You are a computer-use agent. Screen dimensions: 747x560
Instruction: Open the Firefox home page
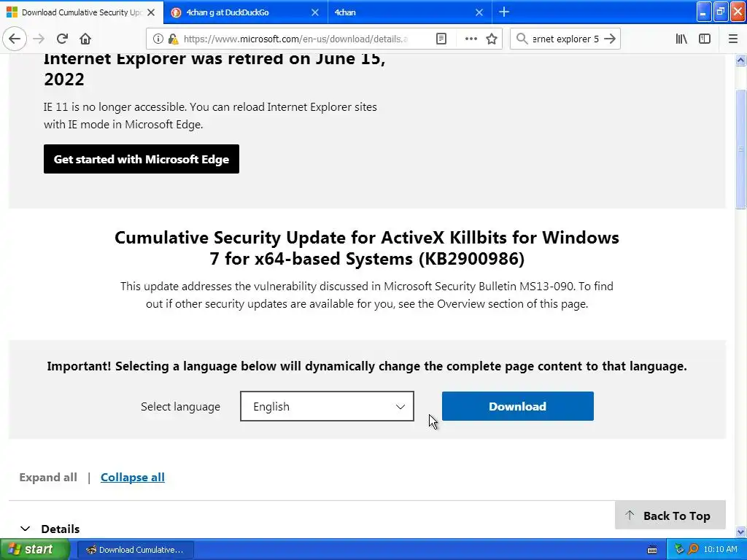click(x=85, y=39)
